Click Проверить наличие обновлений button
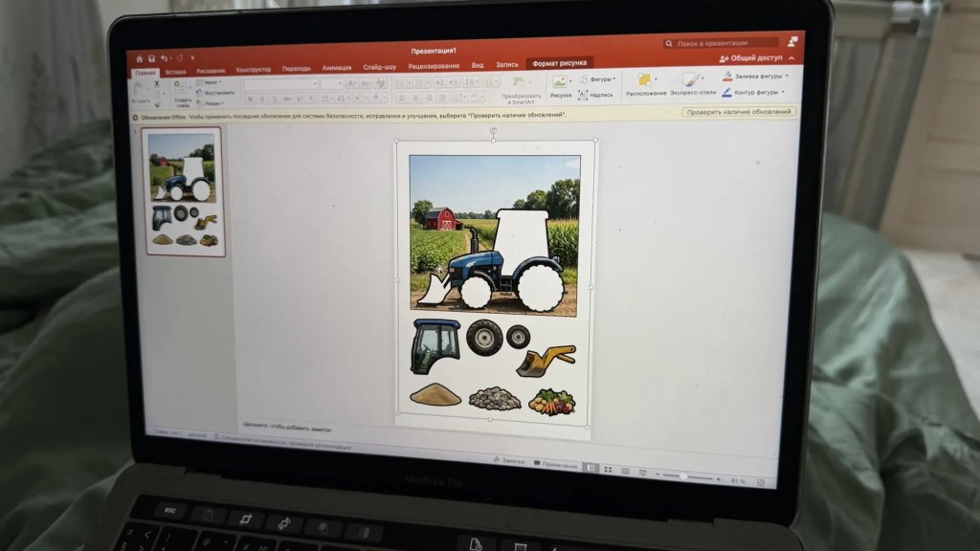 739,112
